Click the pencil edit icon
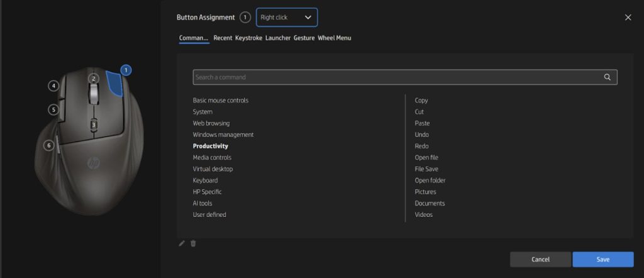This screenshot has width=644, height=278. pos(182,243)
